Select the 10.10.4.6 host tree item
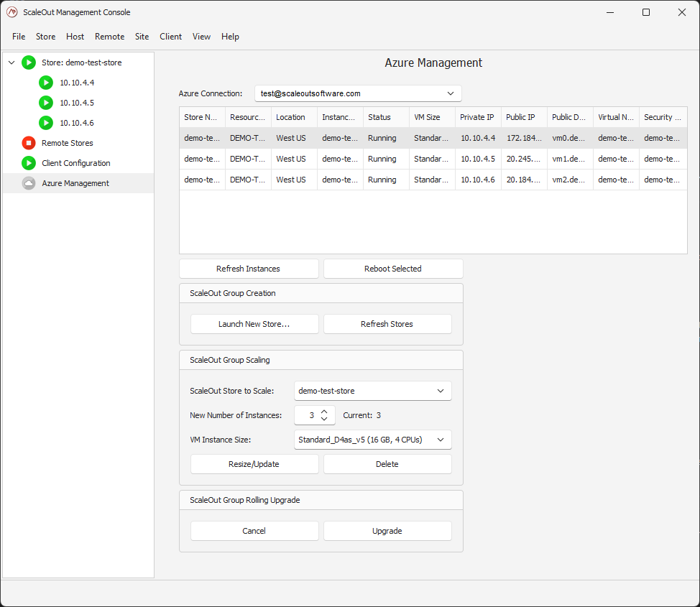The height and width of the screenshot is (607, 700). point(77,123)
